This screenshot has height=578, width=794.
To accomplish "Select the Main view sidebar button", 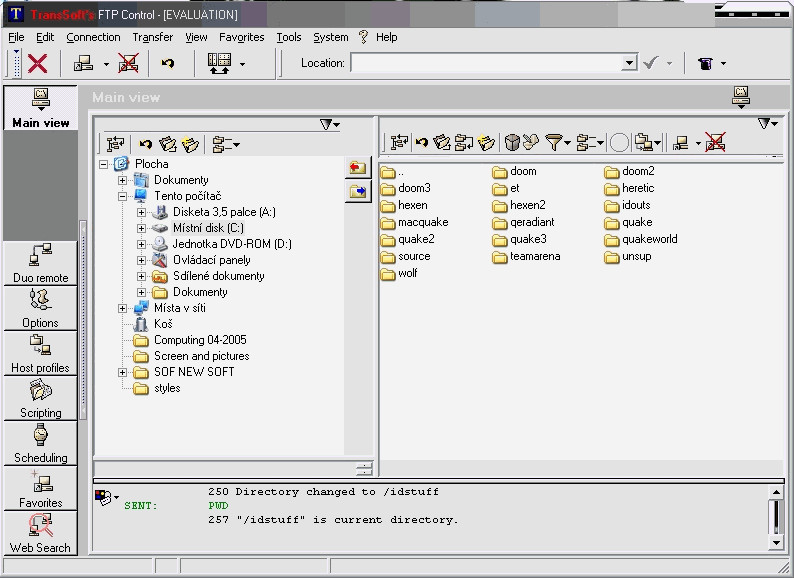I will coord(41,108).
